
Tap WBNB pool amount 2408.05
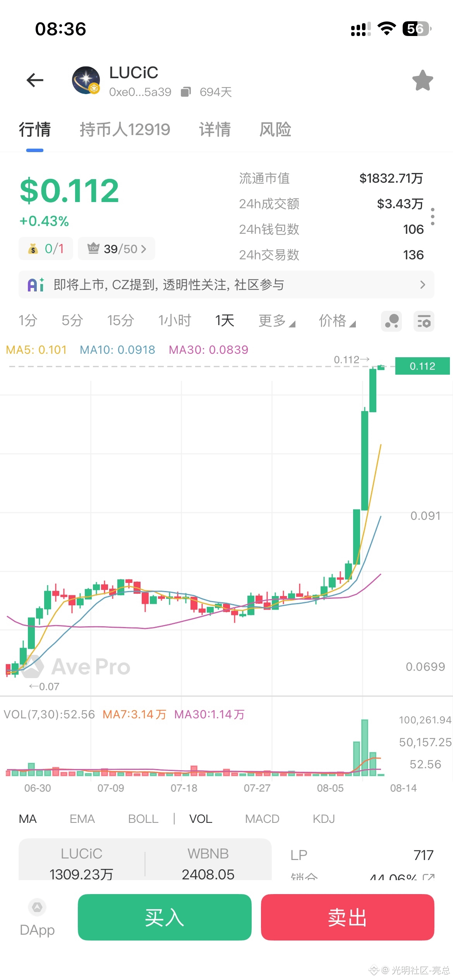208,874
